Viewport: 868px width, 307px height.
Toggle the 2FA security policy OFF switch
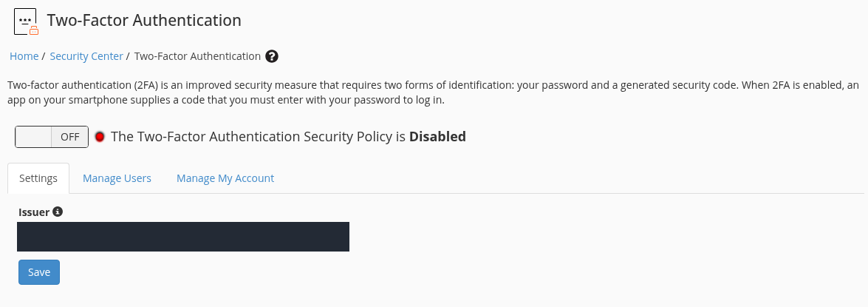pyautogui.click(x=52, y=137)
